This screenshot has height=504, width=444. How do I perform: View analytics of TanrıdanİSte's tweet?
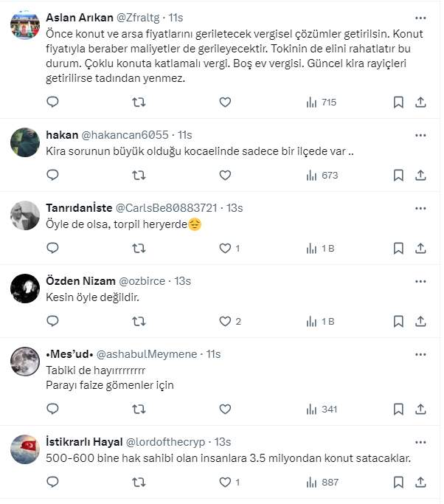320,249
